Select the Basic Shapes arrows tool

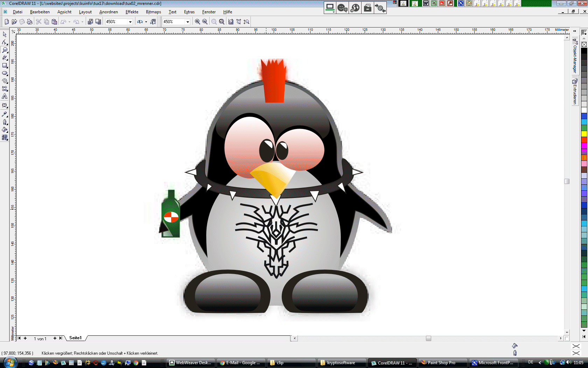5,89
